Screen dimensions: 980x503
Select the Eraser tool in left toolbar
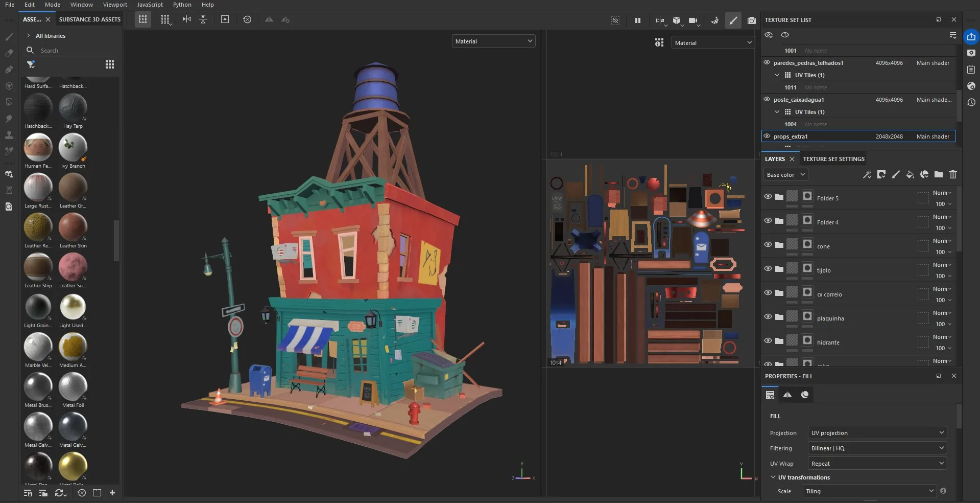(x=9, y=53)
